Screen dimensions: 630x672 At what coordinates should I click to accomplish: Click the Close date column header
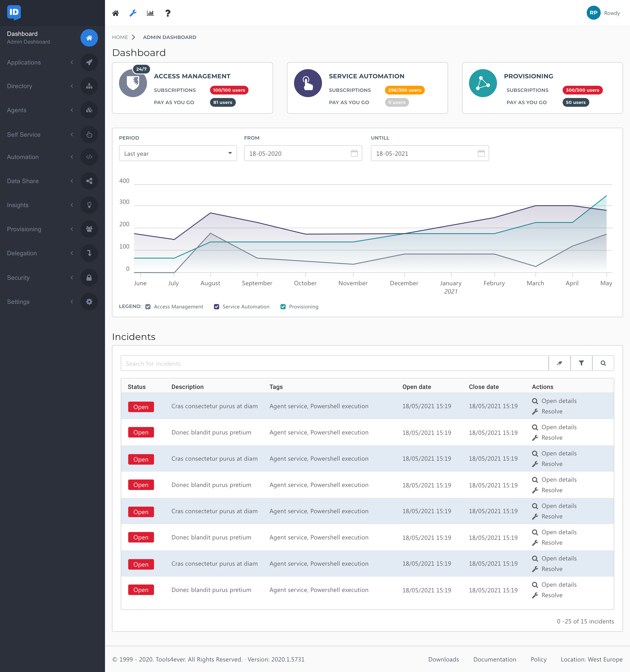(x=484, y=387)
